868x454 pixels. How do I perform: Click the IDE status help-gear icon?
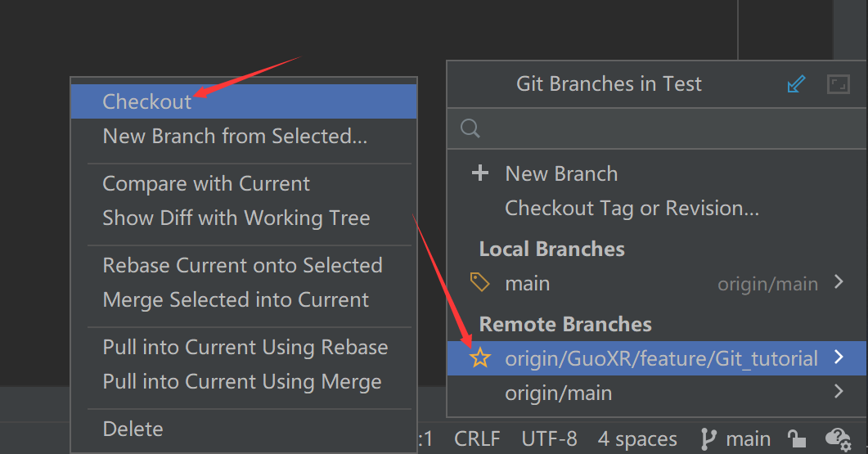(838, 438)
